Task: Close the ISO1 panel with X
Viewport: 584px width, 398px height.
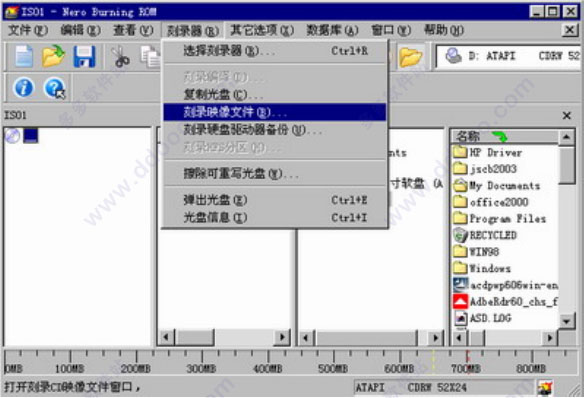Action: [566, 115]
